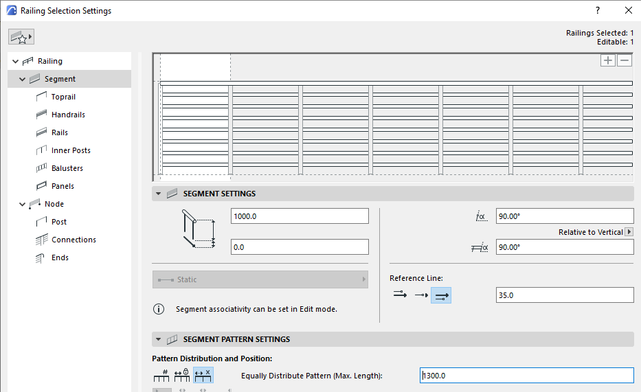Screen dimensions: 641x392
Task: Click the segment height diagram icon
Action: click(198, 229)
